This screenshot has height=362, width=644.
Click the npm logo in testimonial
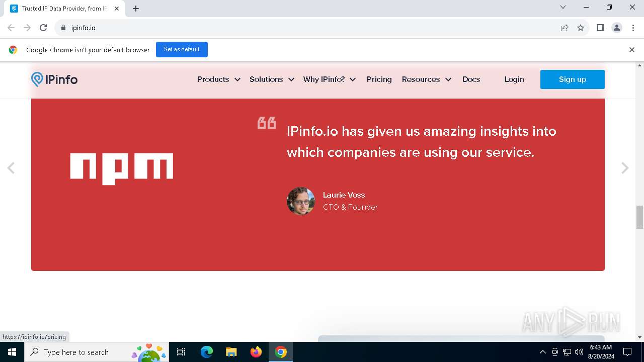pyautogui.click(x=122, y=168)
